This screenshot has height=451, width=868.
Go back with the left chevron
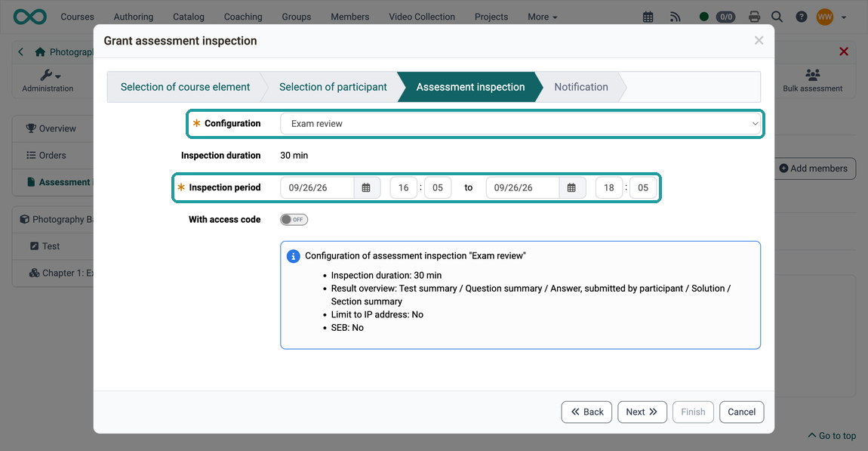pos(20,51)
